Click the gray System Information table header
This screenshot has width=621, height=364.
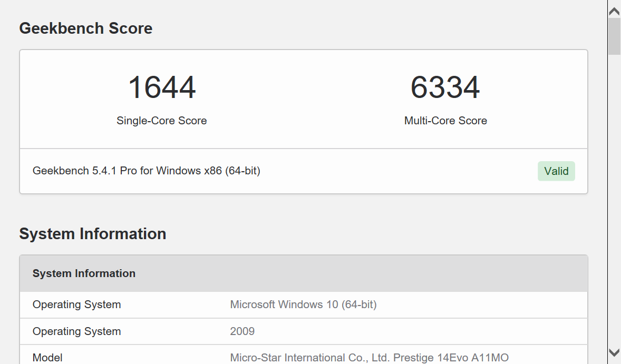84,273
